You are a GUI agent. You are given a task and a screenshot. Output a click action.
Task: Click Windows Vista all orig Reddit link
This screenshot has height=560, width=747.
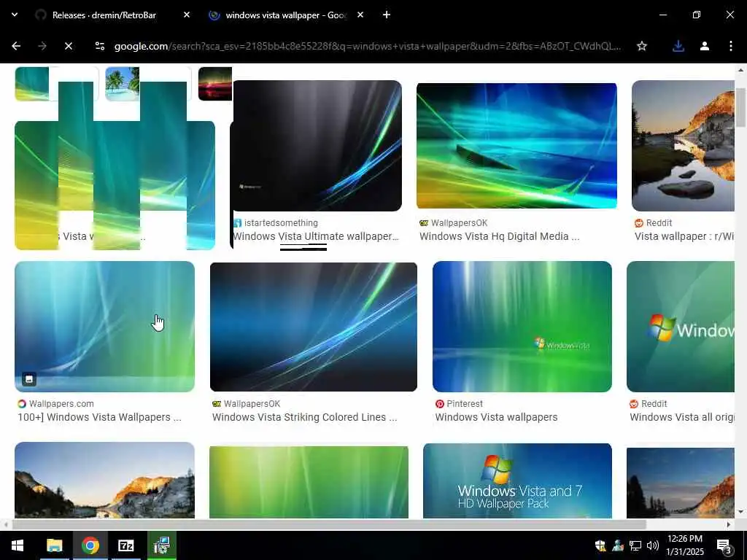(682, 417)
